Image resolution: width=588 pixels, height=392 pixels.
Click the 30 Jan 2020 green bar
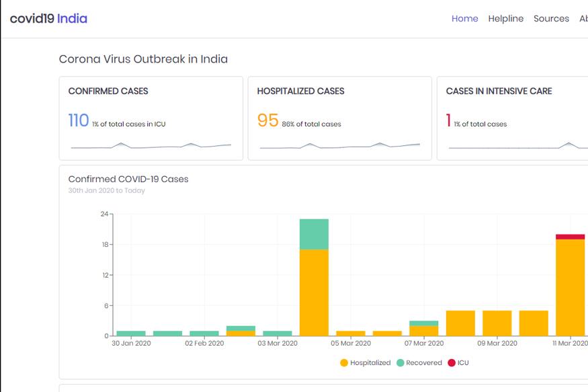pyautogui.click(x=131, y=334)
